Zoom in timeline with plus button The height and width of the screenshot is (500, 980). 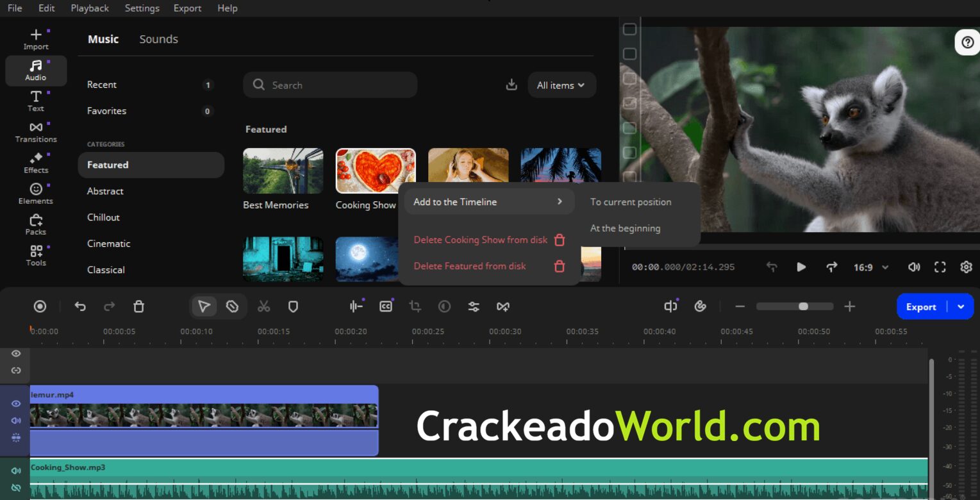click(850, 306)
